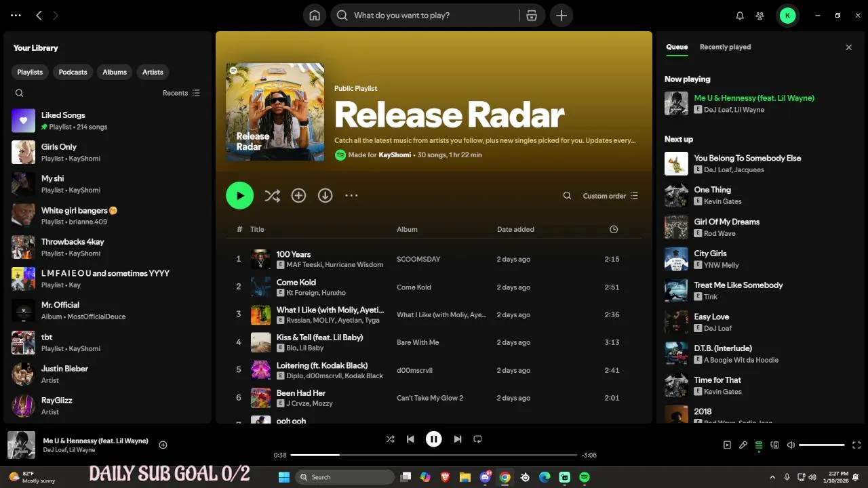Screen dimensions: 868x488
Task: Open the K profile avatar menu
Action: [787, 15]
